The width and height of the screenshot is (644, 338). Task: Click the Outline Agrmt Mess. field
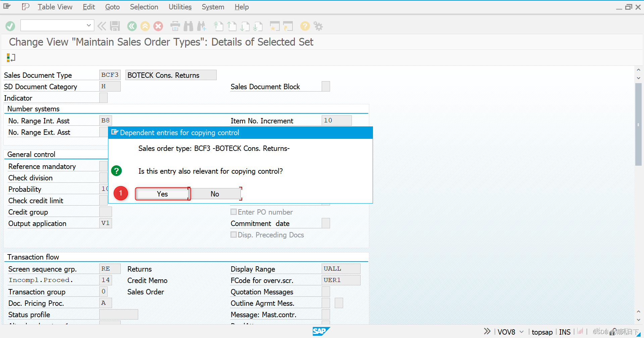tap(326, 303)
